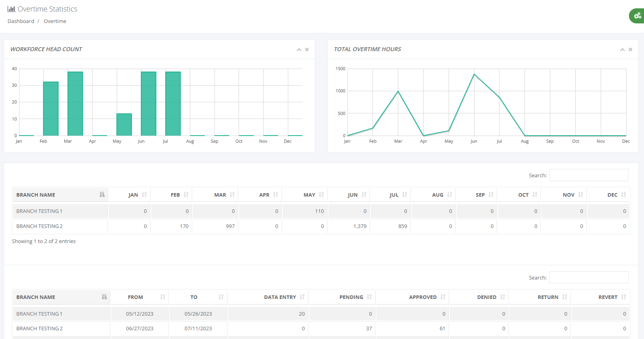
Task: Click the May bar in head count chart
Action: pos(124,124)
